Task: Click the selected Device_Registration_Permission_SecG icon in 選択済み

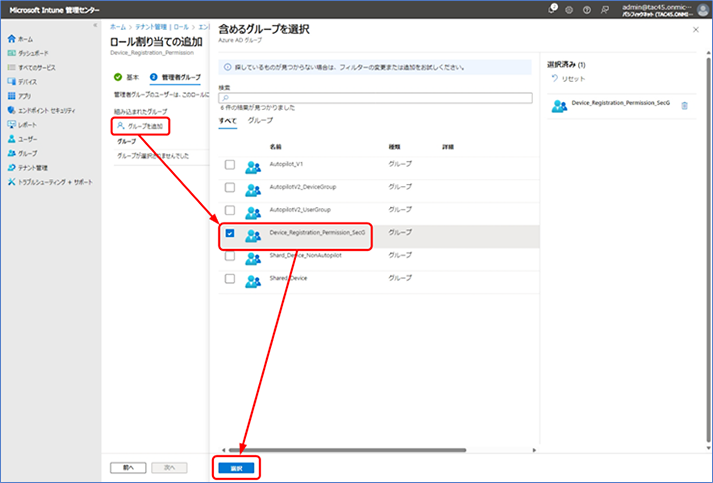Action: pos(559,106)
